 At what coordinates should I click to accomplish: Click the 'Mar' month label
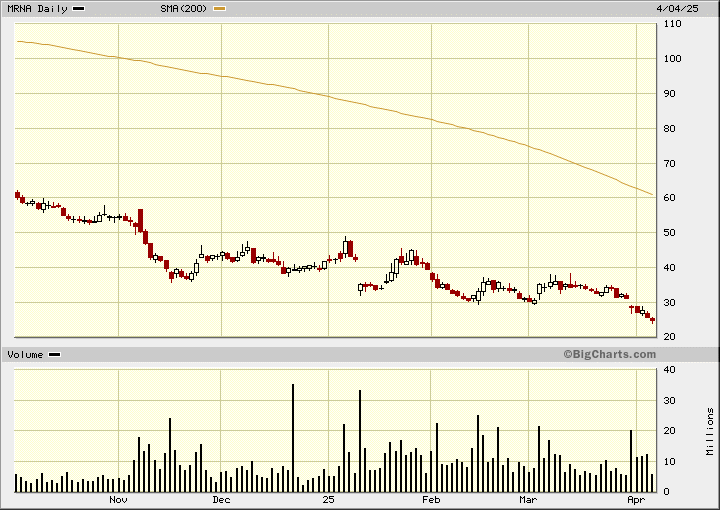coord(528,499)
